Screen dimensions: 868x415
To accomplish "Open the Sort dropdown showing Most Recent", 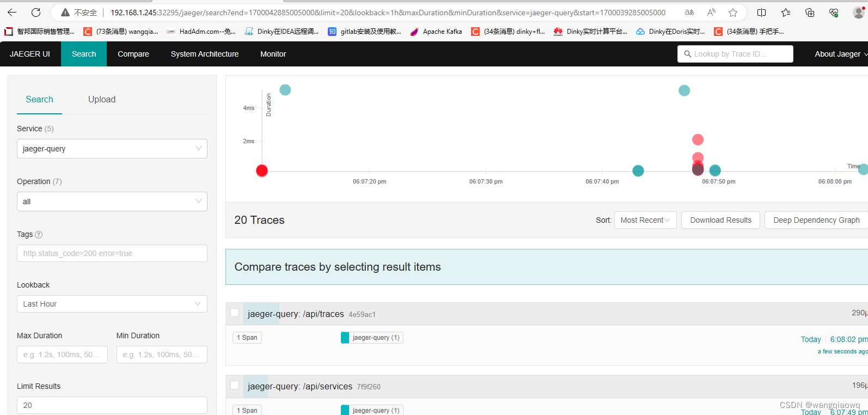I will point(645,220).
